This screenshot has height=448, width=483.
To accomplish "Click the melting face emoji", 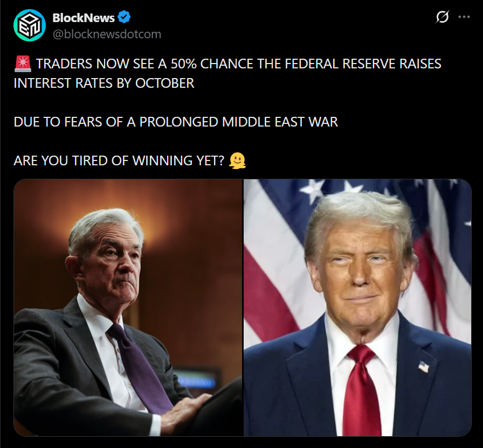I will [x=238, y=160].
